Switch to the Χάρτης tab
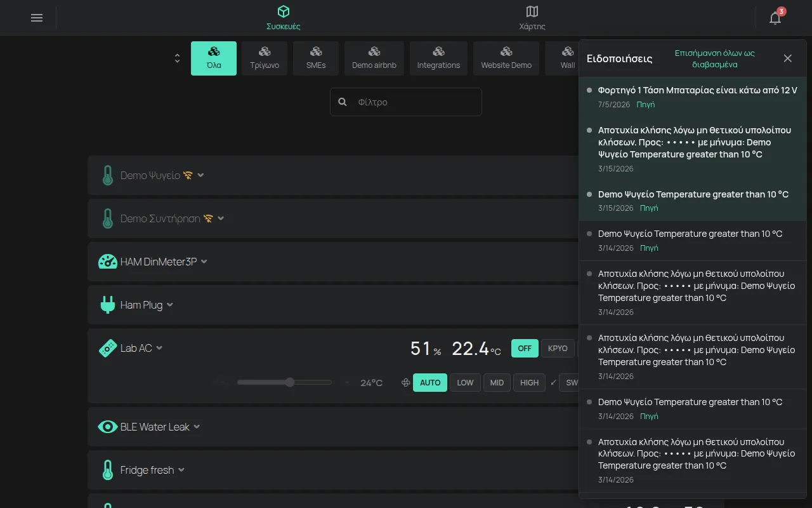The height and width of the screenshot is (508, 812). (x=532, y=18)
